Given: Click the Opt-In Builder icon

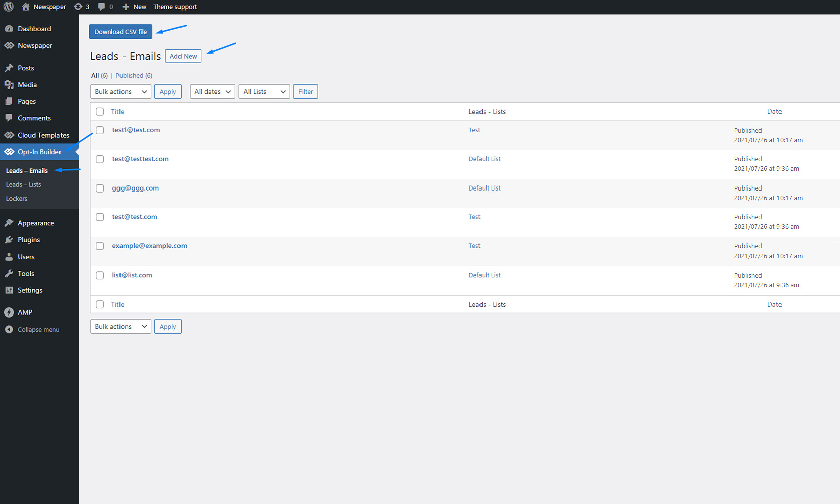Looking at the screenshot, I should tap(9, 152).
